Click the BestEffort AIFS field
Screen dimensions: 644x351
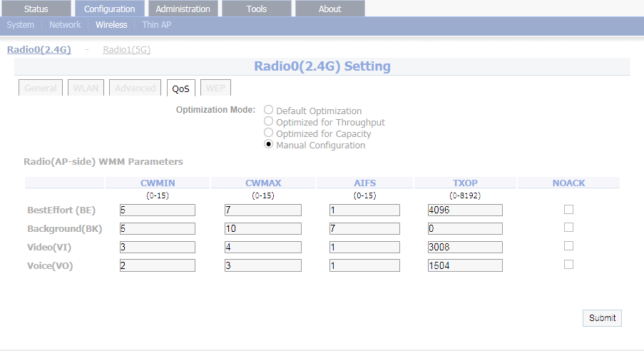coord(364,210)
